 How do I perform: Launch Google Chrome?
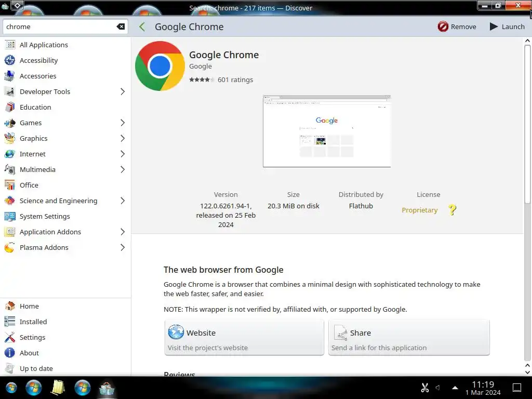coord(507,26)
